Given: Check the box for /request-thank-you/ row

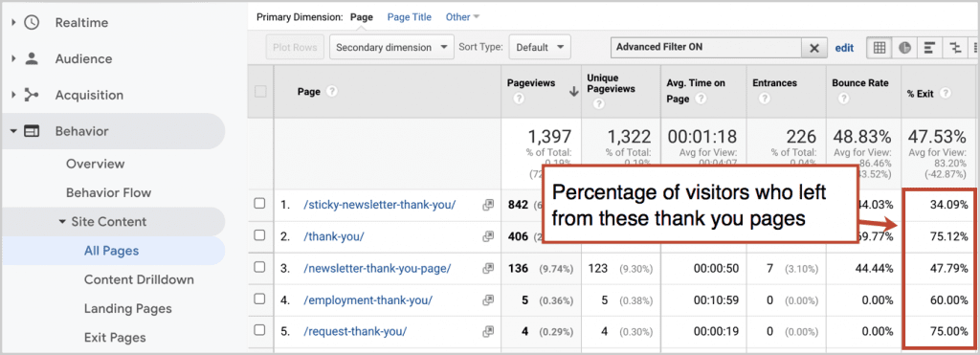Looking at the screenshot, I should 260,330.
